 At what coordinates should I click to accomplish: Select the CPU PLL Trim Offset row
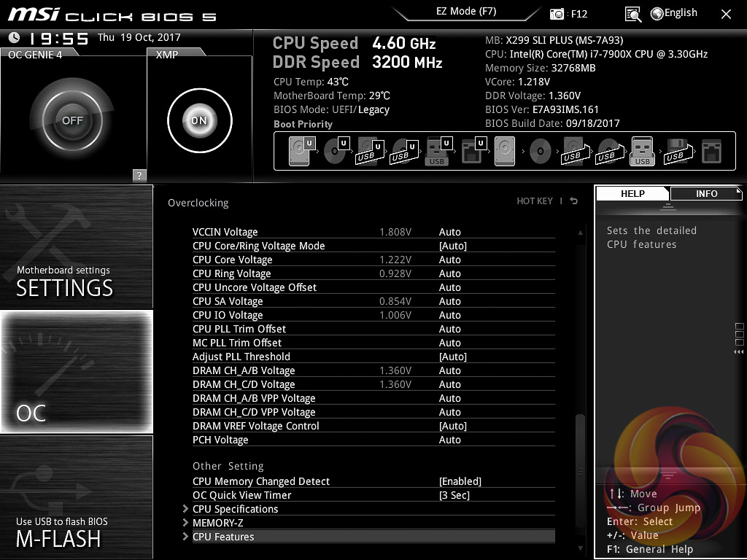(x=373, y=329)
